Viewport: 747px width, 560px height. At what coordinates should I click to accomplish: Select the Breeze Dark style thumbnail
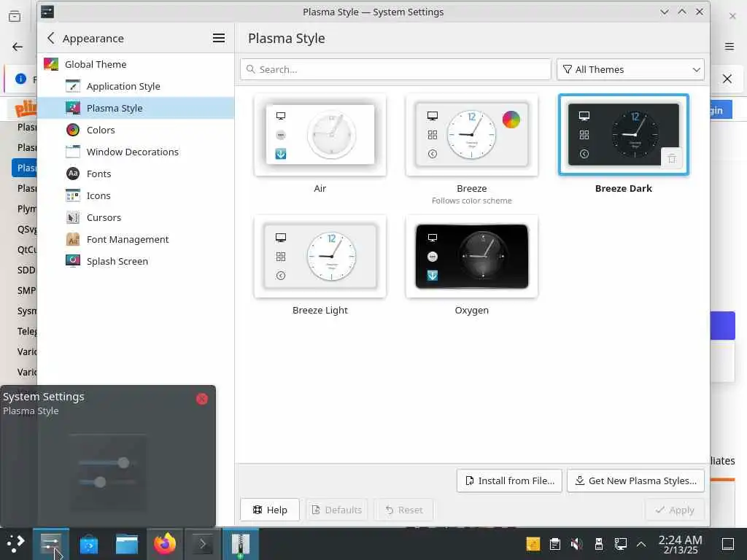[x=624, y=135]
